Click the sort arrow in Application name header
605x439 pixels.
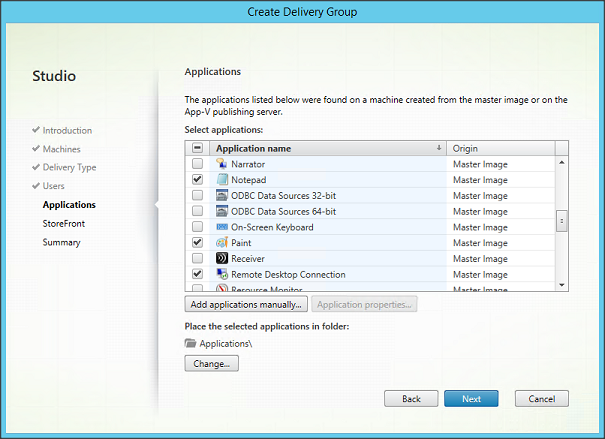click(439, 148)
